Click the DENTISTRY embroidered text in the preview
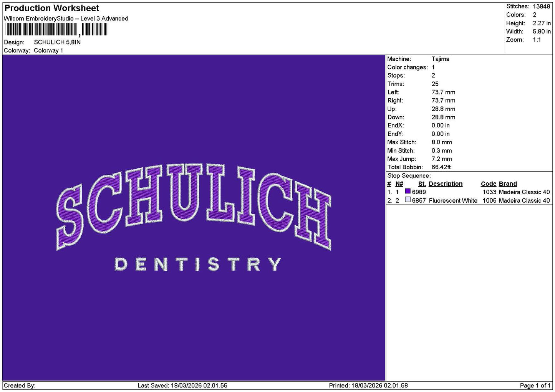 click(x=198, y=264)
